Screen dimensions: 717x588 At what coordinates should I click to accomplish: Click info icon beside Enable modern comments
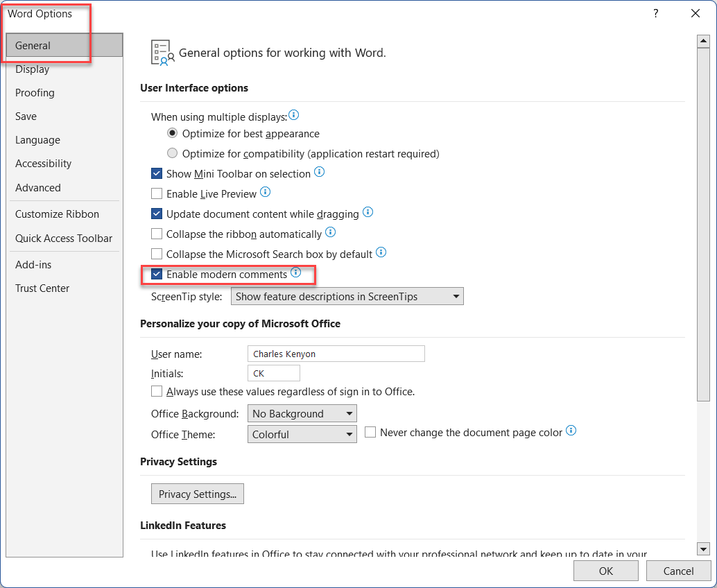coord(296,272)
